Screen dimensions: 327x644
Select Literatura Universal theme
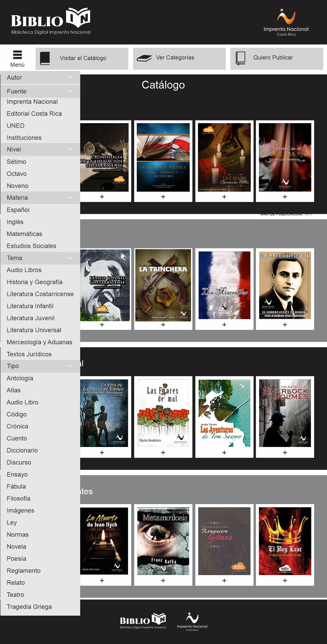pos(34,330)
